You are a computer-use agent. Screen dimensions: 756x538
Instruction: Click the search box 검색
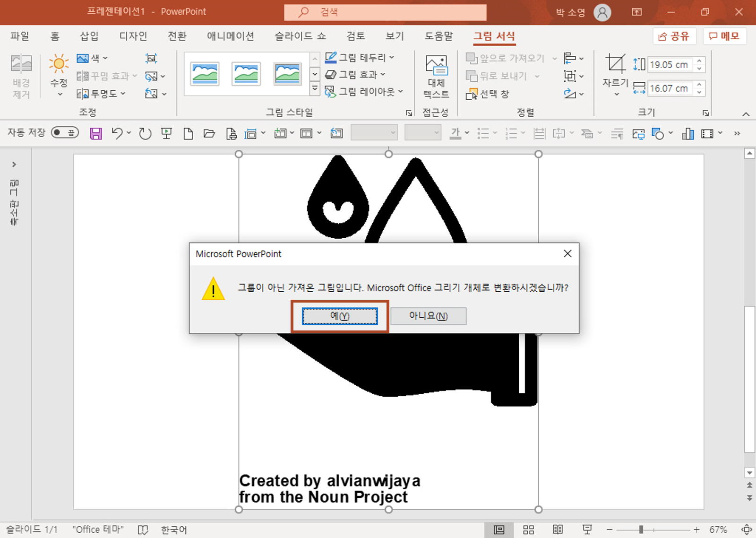(385, 12)
